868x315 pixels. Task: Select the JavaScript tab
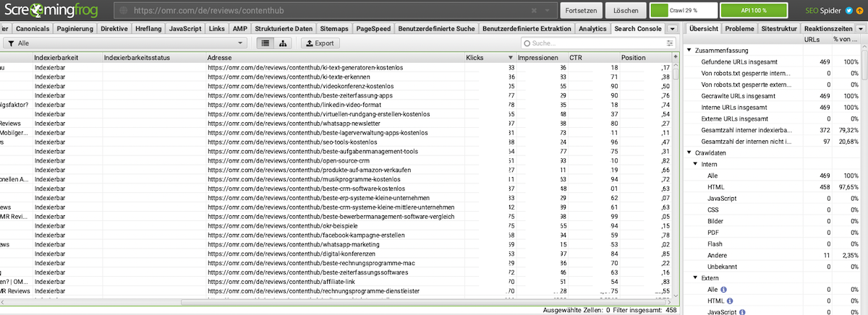(184, 28)
